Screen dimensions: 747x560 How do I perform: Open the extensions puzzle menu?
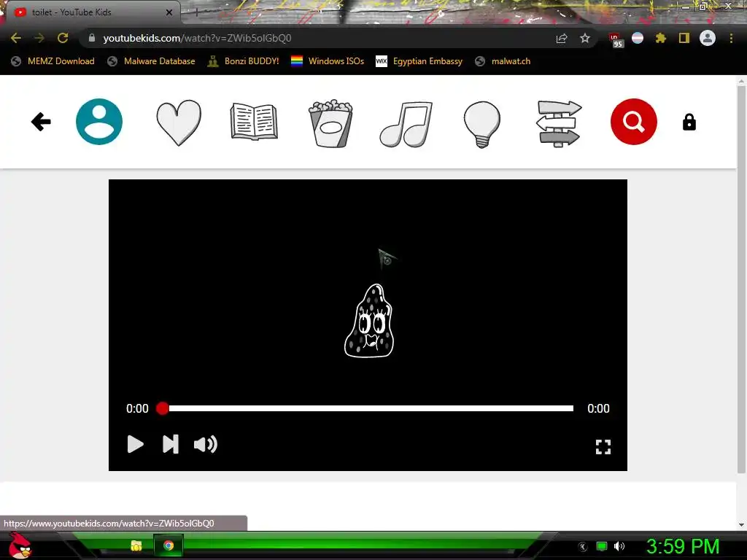(661, 38)
